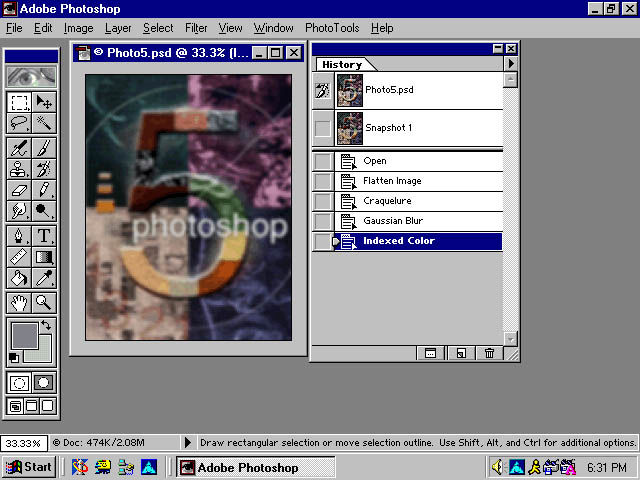Delete current state with trash icon

(x=489, y=353)
